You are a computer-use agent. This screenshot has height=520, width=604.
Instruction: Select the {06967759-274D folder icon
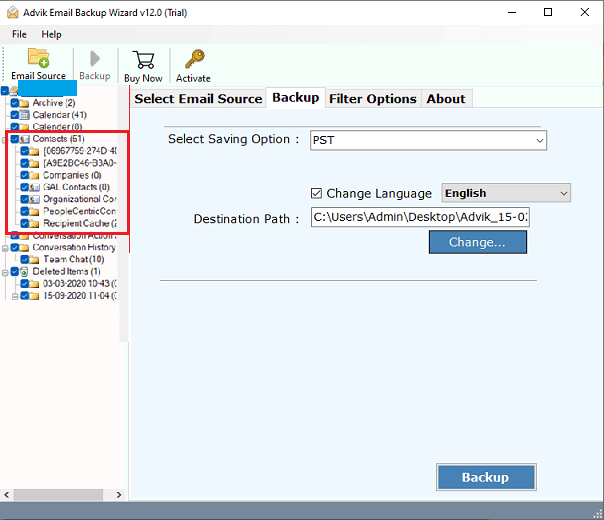pyautogui.click(x=34, y=151)
